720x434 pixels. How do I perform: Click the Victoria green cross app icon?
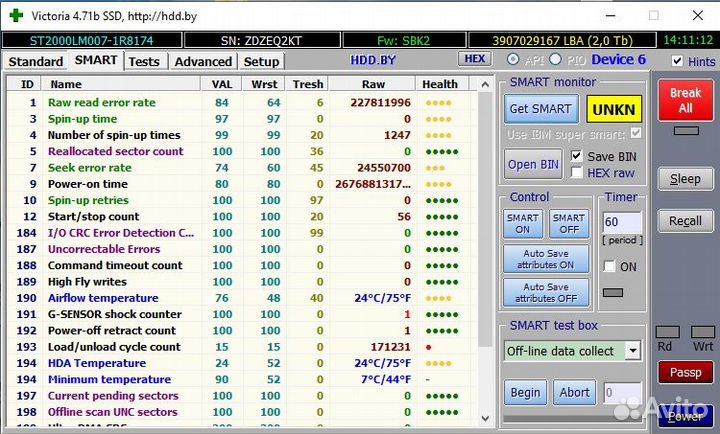pos(15,16)
